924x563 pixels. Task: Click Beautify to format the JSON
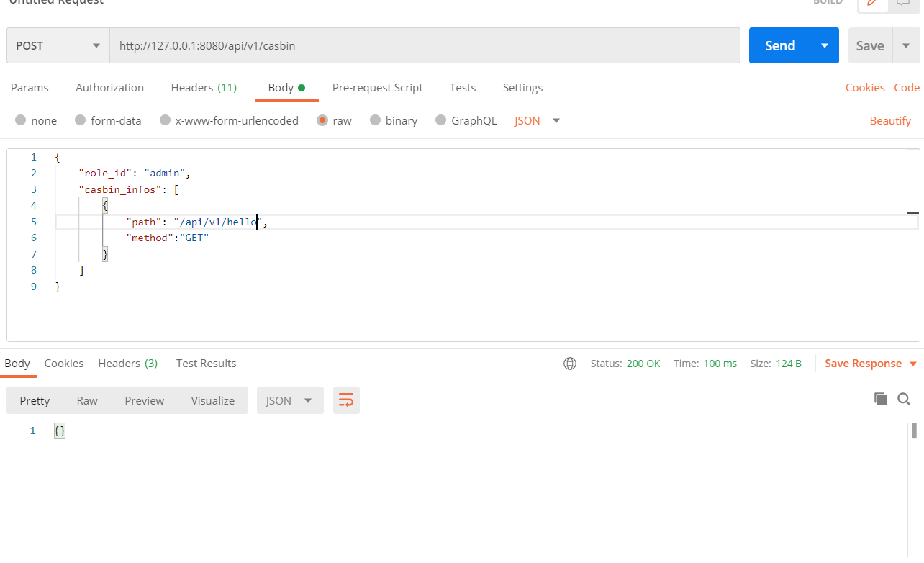[890, 120]
